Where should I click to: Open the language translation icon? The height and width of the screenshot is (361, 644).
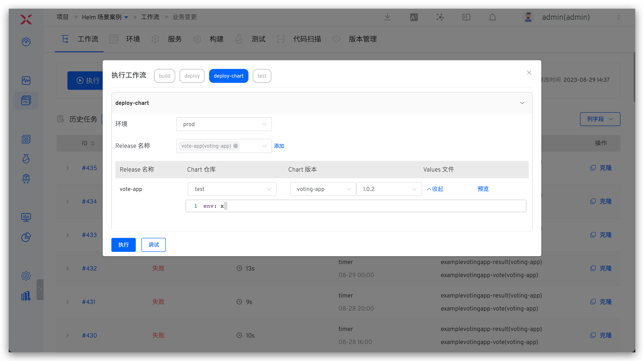tap(414, 17)
